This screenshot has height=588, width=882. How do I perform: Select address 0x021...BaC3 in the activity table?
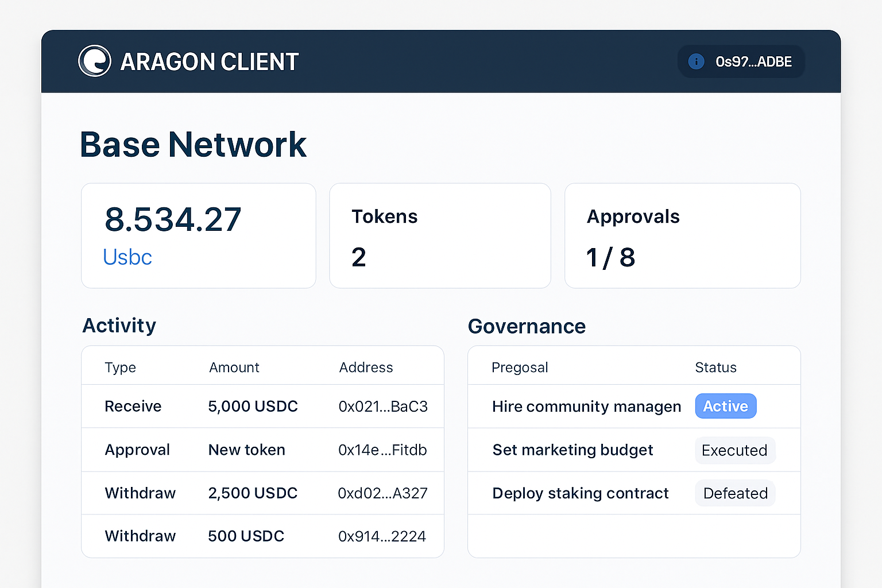(383, 406)
